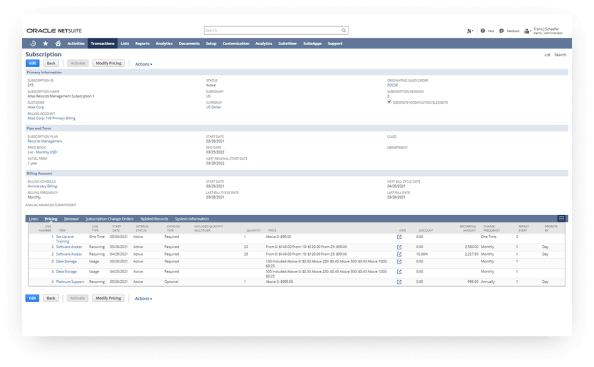Open the recent records clock icon
This screenshot has height=367, width=594.
(33, 44)
